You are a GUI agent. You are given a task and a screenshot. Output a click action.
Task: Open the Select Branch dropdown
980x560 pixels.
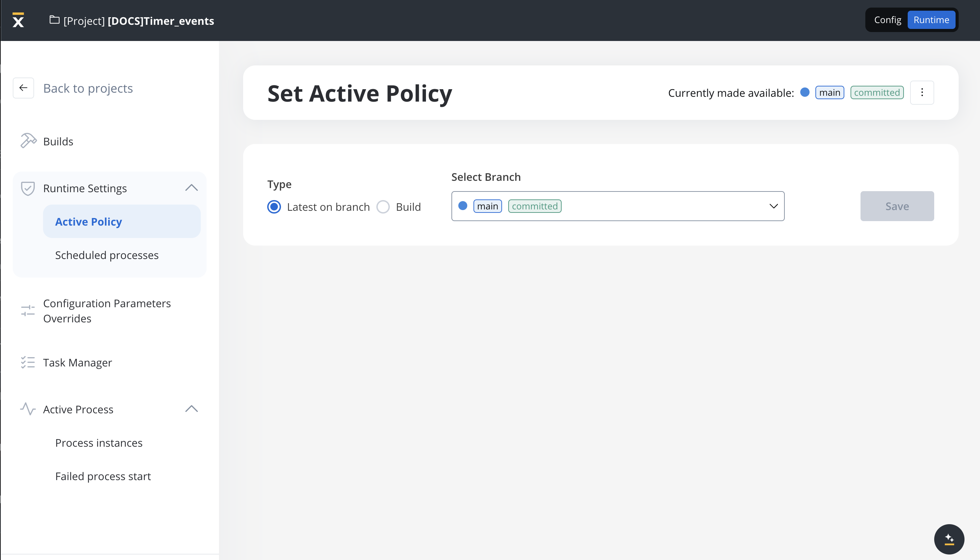pos(618,206)
